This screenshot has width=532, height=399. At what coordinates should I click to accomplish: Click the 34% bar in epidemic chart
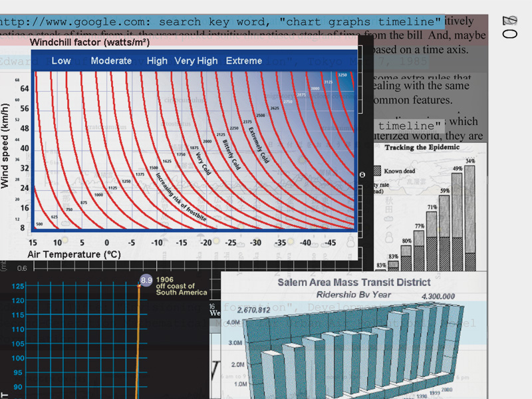point(470,216)
